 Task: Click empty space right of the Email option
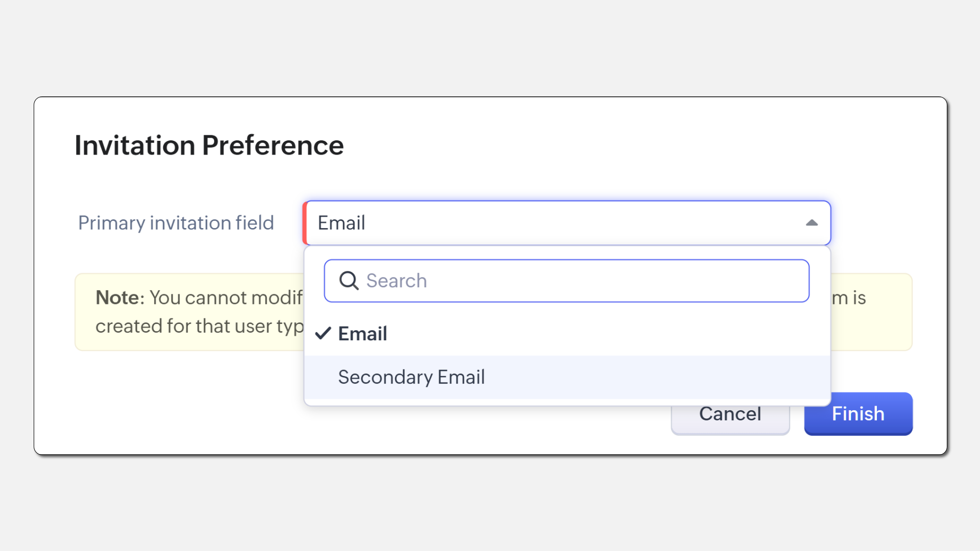point(612,334)
